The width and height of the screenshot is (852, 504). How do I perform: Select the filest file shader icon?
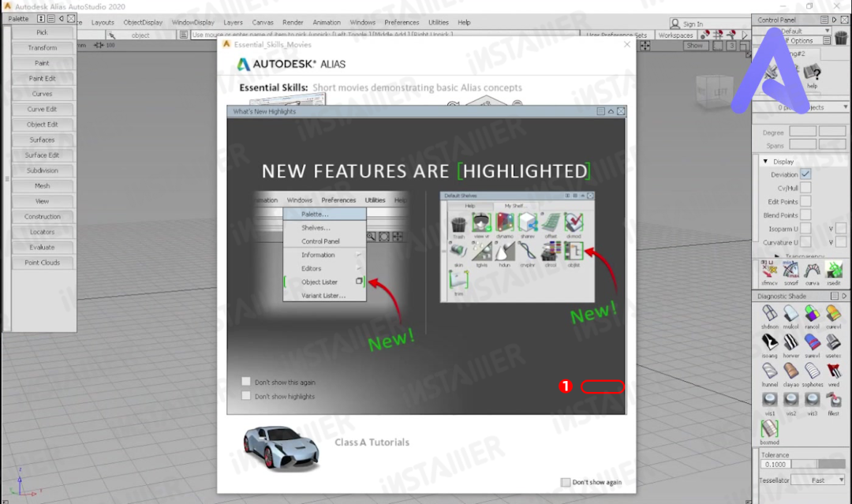coord(833,400)
